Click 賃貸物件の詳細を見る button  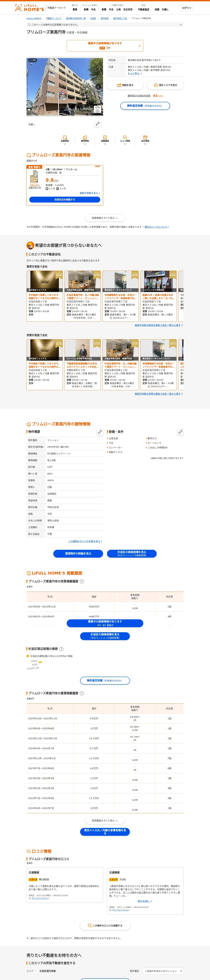(x=78, y=554)
